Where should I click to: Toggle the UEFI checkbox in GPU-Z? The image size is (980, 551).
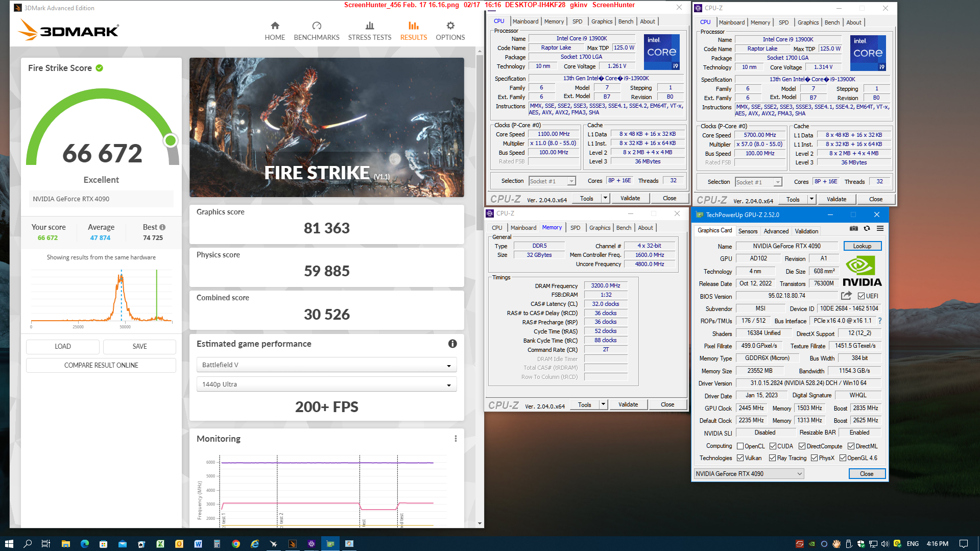(x=861, y=296)
